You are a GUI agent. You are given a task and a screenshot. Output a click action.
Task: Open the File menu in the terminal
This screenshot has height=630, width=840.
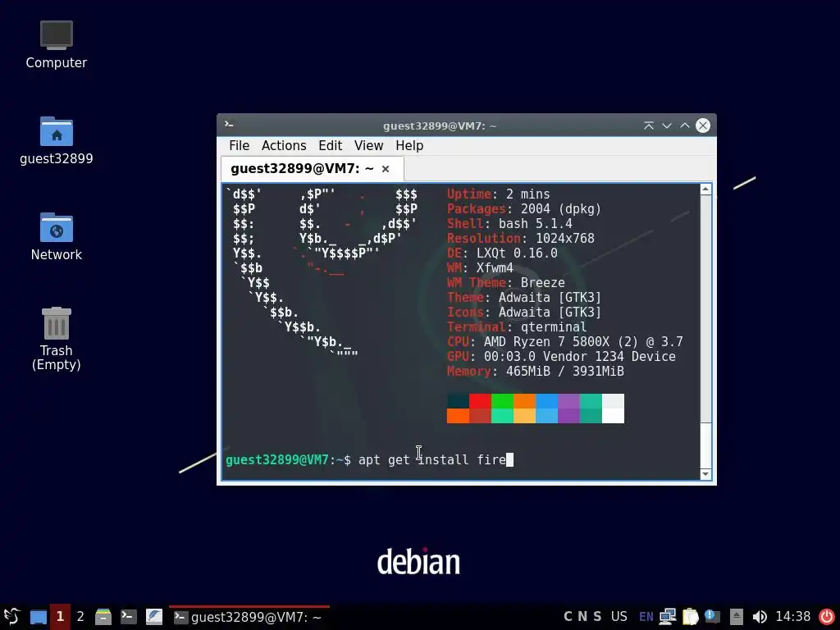(239, 146)
